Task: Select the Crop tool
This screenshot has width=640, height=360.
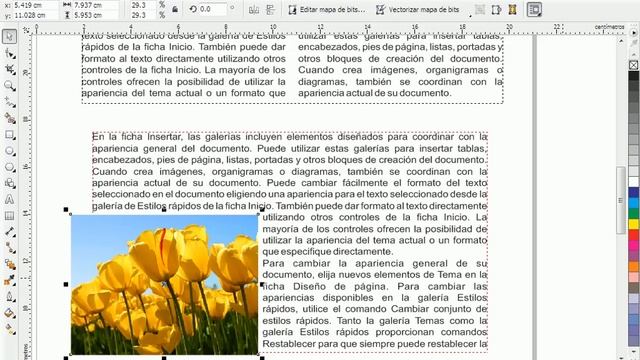Action: (x=9, y=69)
